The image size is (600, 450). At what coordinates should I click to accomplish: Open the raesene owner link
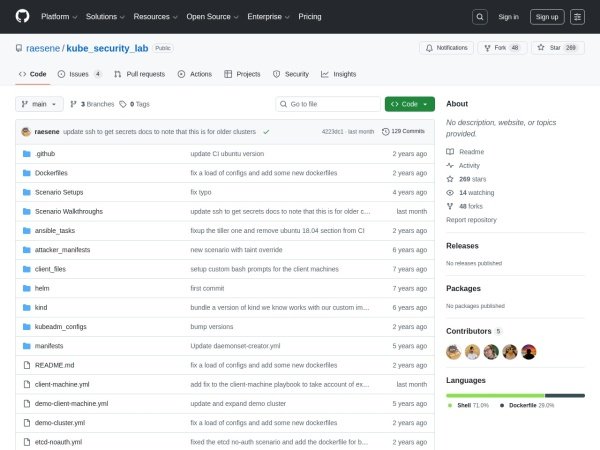tap(43, 48)
